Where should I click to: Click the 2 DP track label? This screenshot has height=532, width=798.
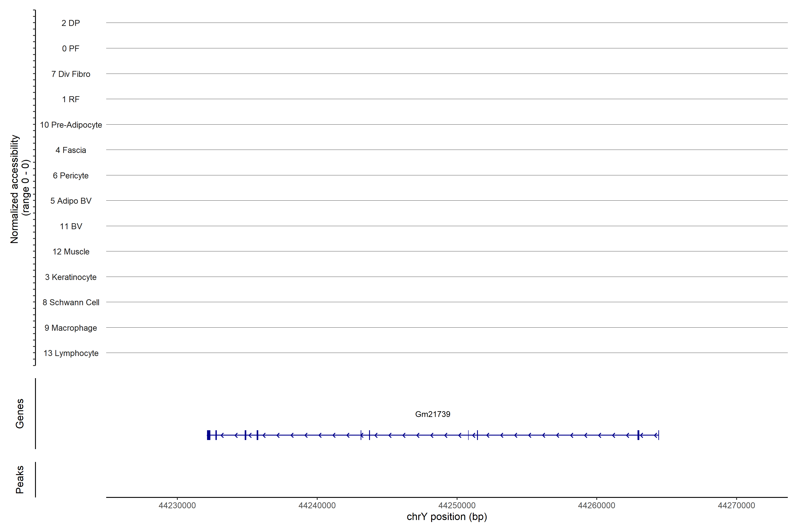click(x=70, y=23)
